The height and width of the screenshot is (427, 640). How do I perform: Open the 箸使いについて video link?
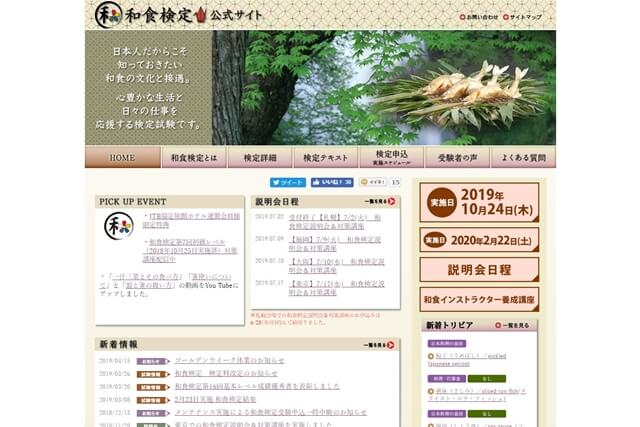(x=213, y=276)
